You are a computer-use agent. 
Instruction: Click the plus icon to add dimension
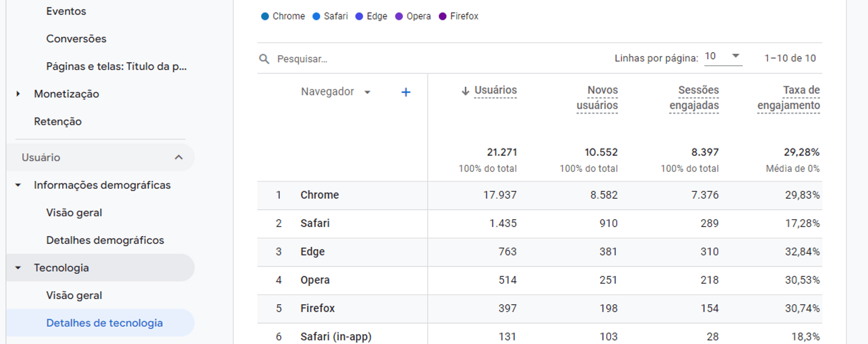(x=406, y=92)
